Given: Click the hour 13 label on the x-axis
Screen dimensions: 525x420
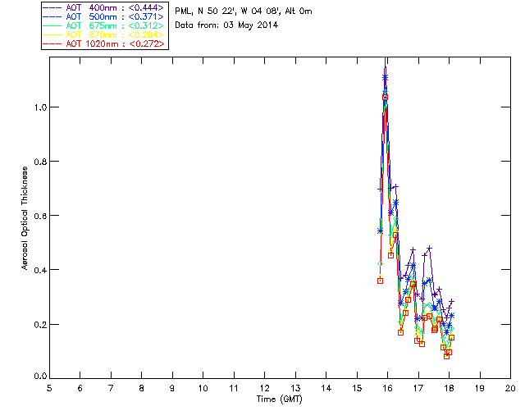Looking at the screenshot, I should tap(295, 388).
